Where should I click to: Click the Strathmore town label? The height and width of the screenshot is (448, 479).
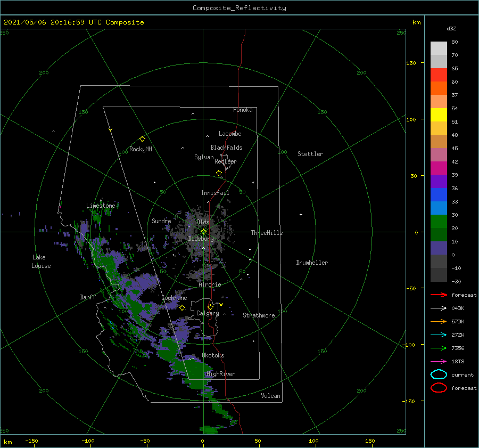point(259,315)
